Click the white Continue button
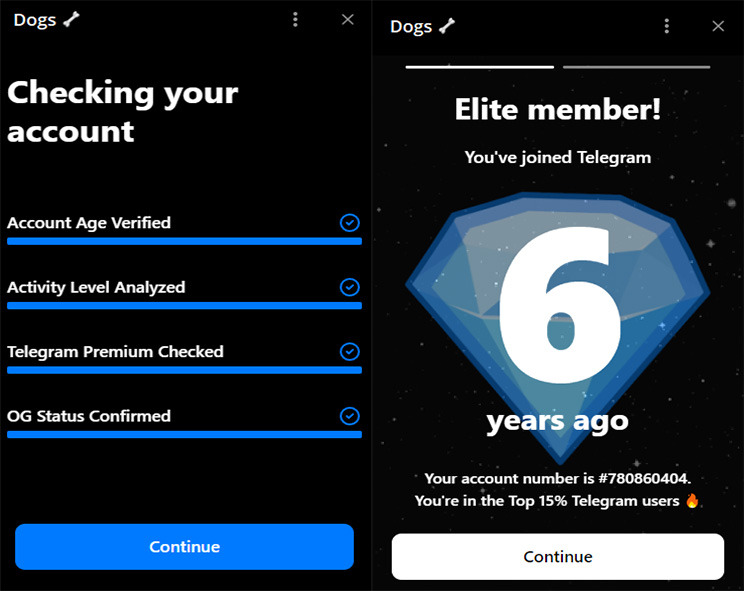Screen dimensions: 744x591 (558, 556)
